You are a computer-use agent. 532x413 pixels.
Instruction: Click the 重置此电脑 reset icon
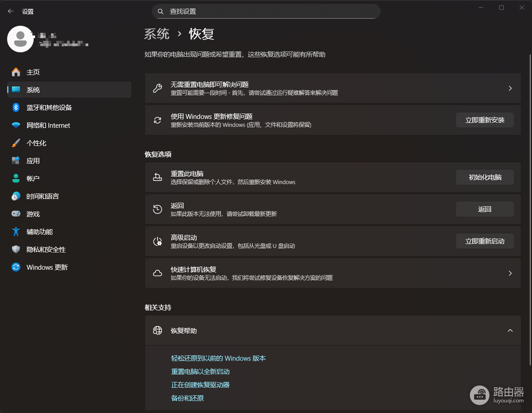158,177
